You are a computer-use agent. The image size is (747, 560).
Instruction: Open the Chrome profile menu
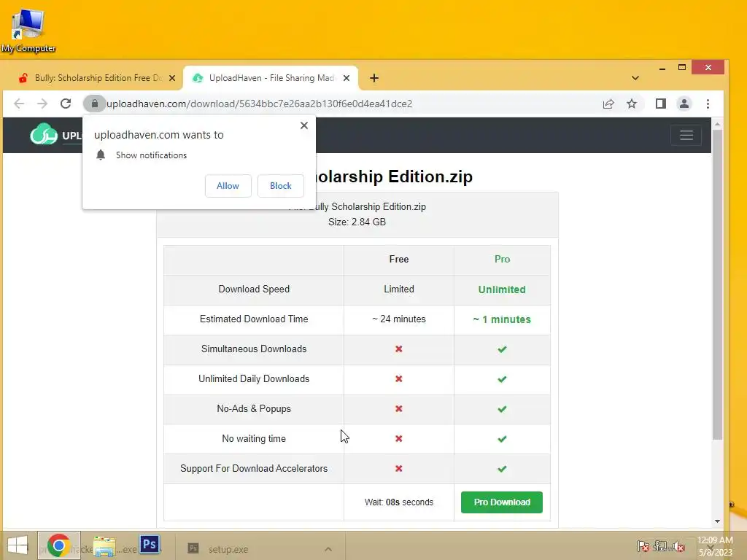(684, 104)
